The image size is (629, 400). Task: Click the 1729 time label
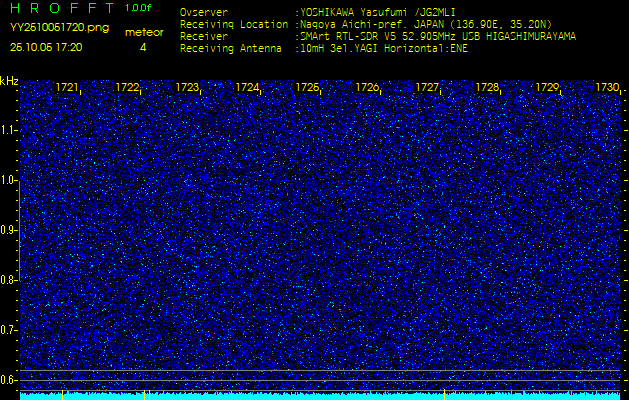click(x=548, y=87)
